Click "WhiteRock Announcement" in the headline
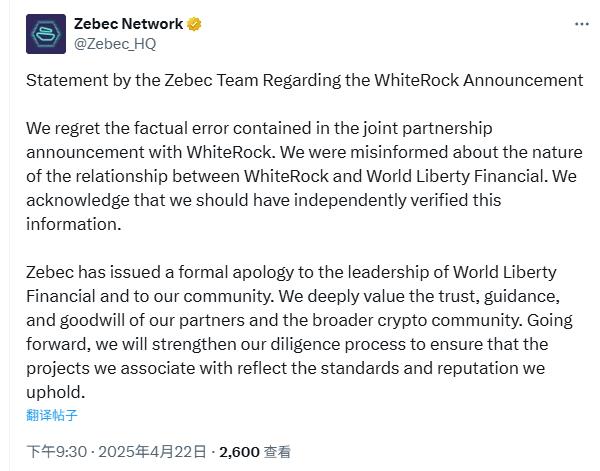600x471 pixels. tap(479, 80)
